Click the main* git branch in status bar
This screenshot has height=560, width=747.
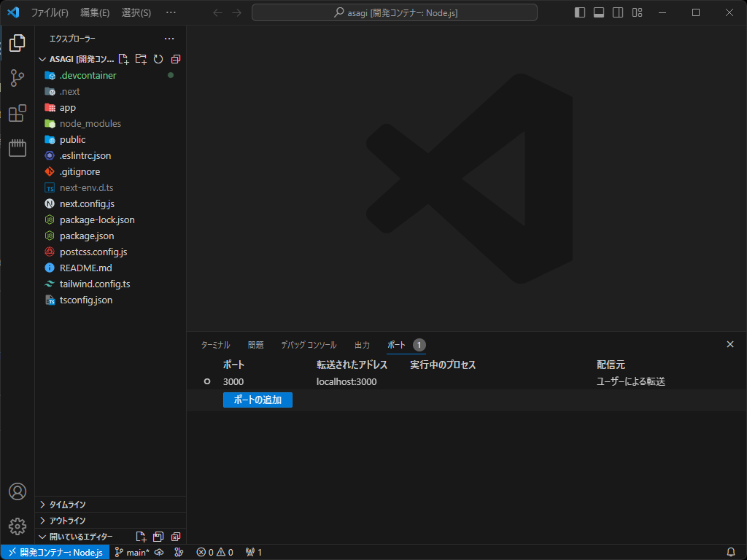click(x=133, y=553)
